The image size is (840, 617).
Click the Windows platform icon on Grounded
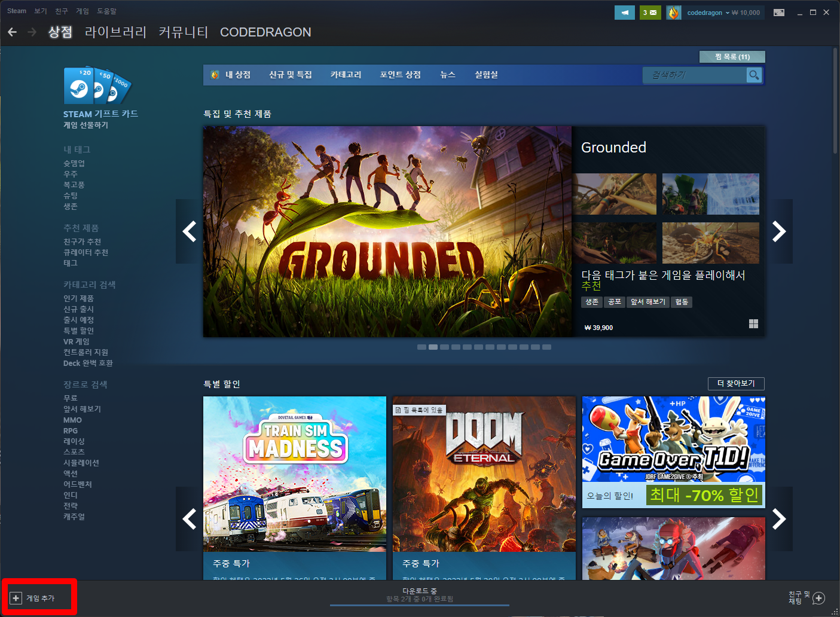coord(753,323)
